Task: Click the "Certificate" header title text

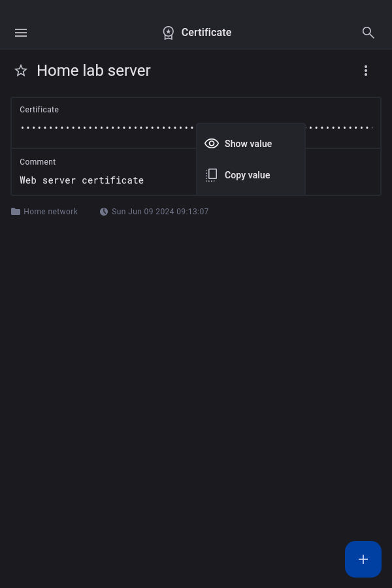Action: (x=206, y=33)
